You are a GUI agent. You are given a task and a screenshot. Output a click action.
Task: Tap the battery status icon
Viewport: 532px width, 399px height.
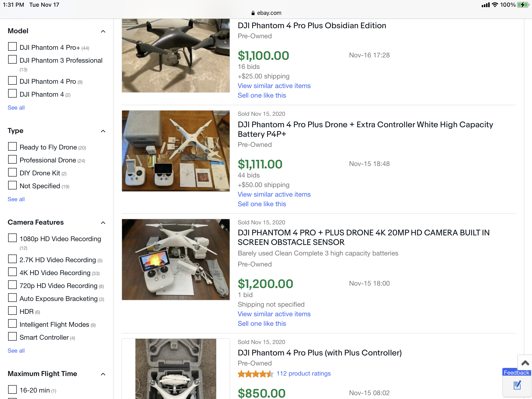(523, 5)
